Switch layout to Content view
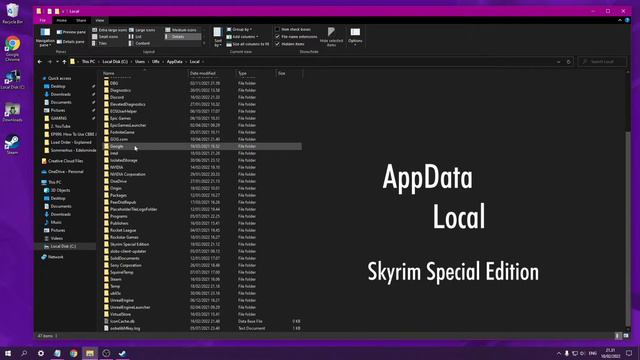 (140, 43)
